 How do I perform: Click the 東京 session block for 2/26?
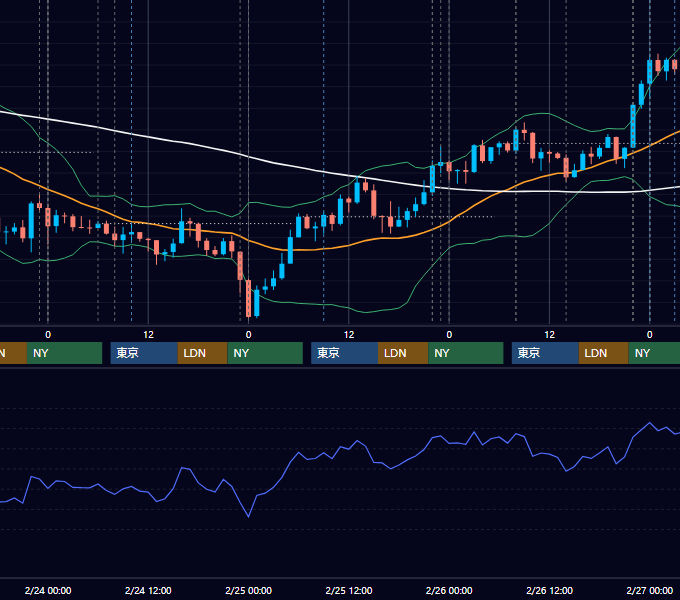point(545,353)
